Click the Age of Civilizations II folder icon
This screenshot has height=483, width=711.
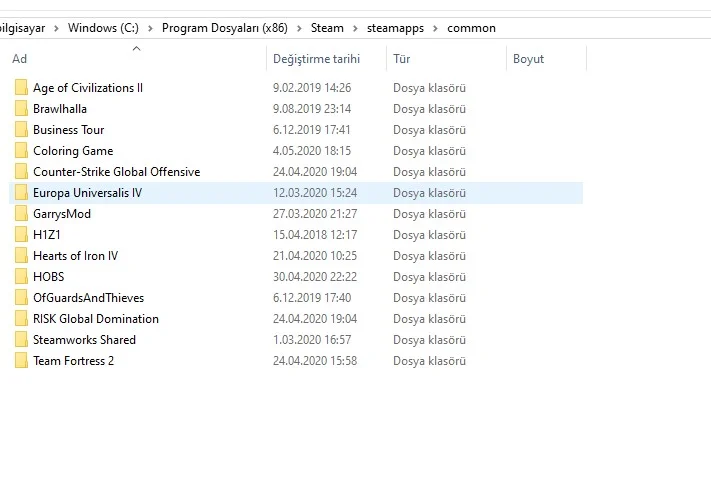(21, 88)
